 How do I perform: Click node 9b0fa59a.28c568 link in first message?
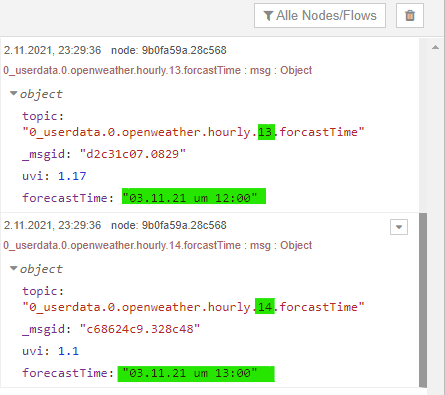(169, 50)
